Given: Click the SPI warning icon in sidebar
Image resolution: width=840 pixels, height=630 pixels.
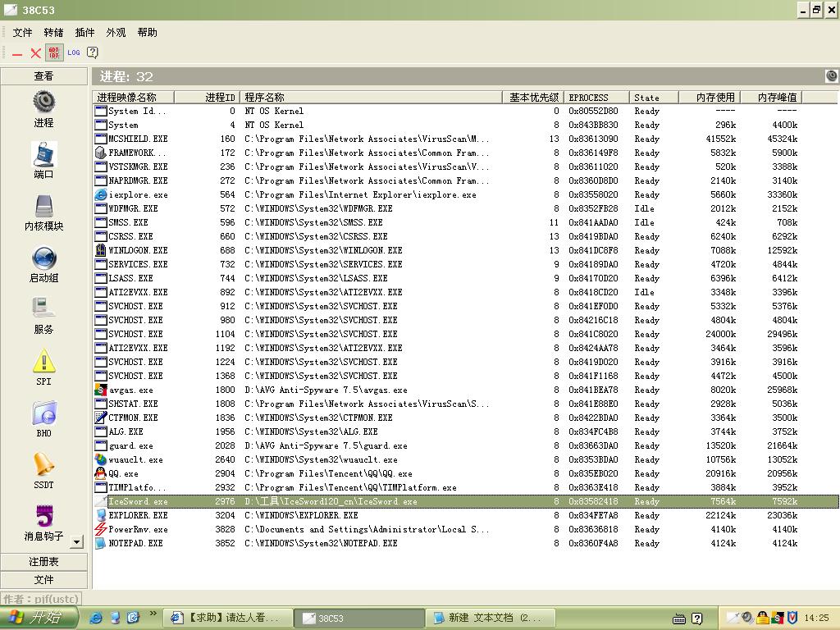Looking at the screenshot, I should pos(43,361).
